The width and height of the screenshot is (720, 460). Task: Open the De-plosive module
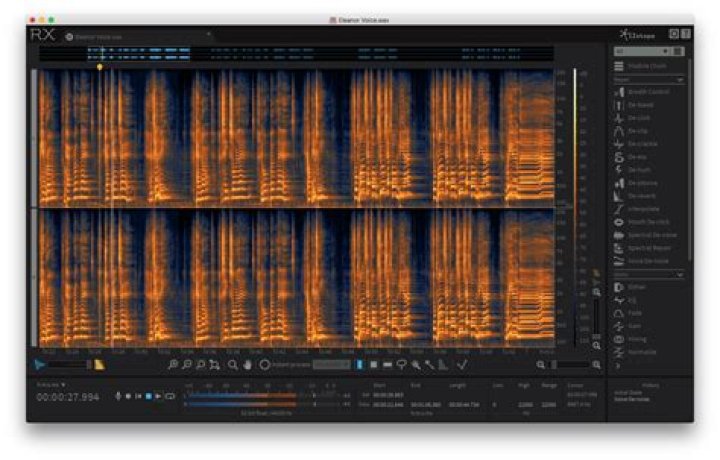[636, 183]
